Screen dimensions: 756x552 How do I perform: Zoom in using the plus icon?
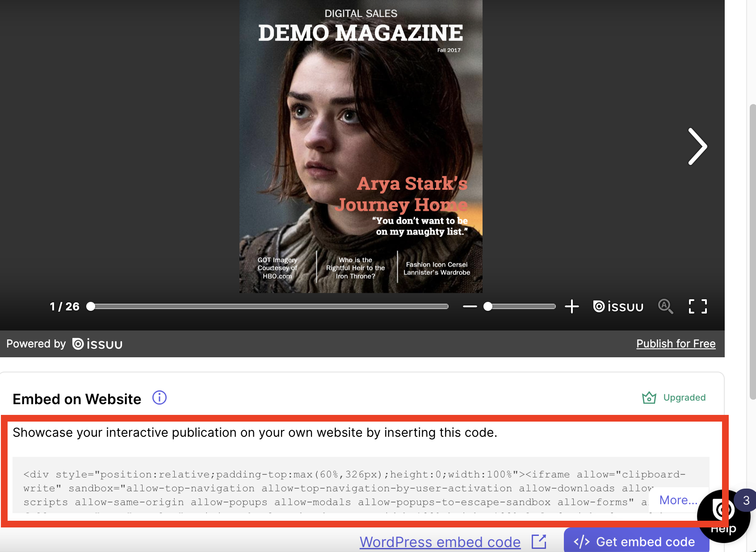coord(571,306)
